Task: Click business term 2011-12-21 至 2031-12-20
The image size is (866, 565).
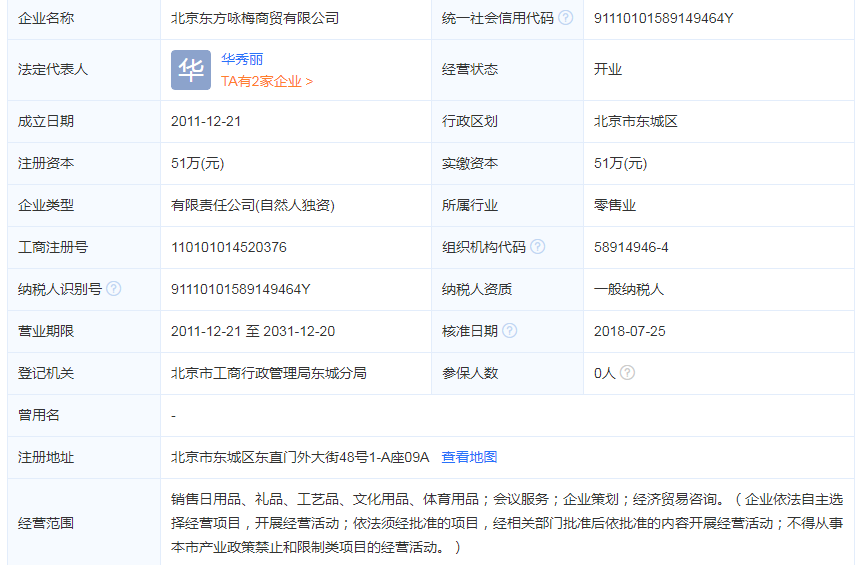Action: click(x=253, y=331)
